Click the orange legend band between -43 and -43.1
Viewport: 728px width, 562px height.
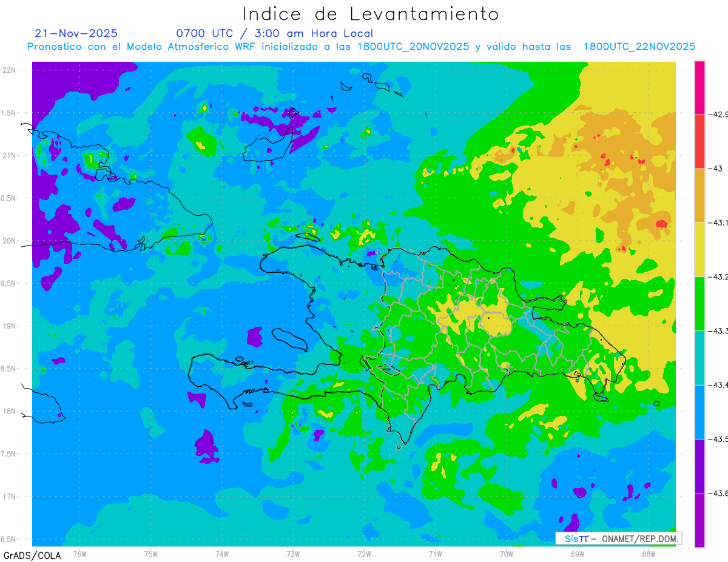(699, 195)
